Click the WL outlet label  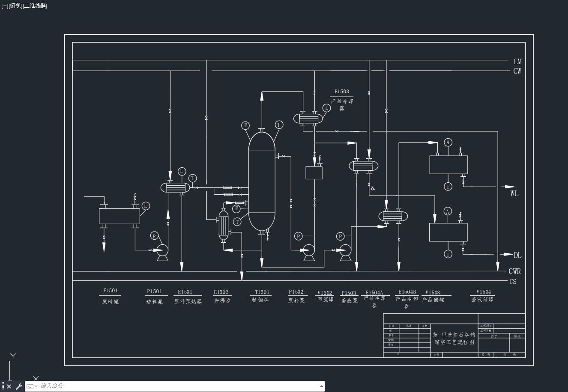pyautogui.click(x=514, y=193)
